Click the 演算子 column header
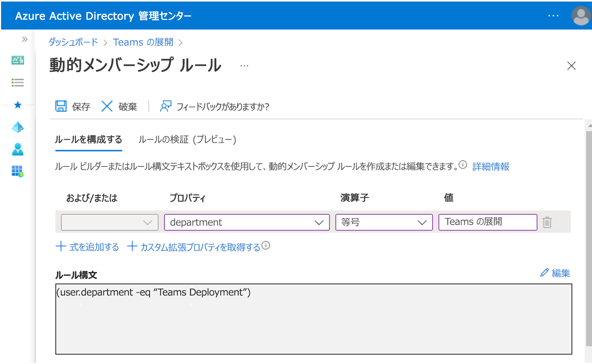The height and width of the screenshot is (364, 592). 355,198
